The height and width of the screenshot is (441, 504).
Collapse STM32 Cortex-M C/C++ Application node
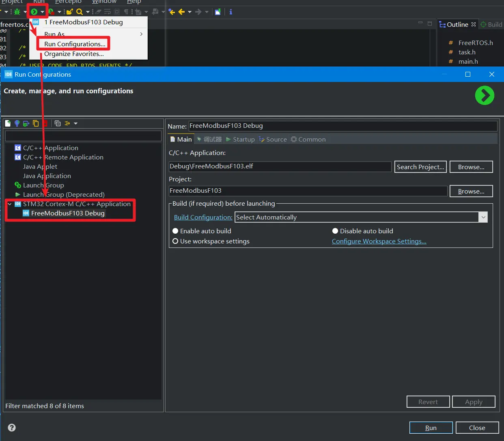(10, 204)
